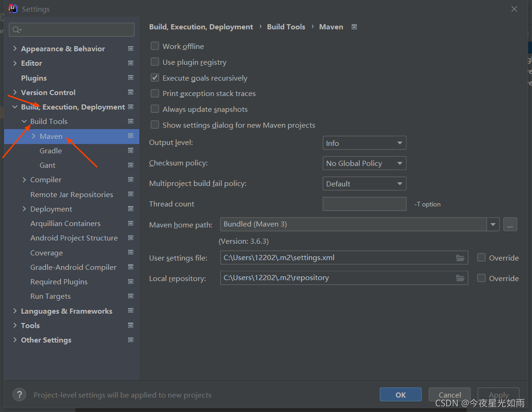Click project-level icon beside Android Project Structure
The image size is (532, 412).
point(130,238)
